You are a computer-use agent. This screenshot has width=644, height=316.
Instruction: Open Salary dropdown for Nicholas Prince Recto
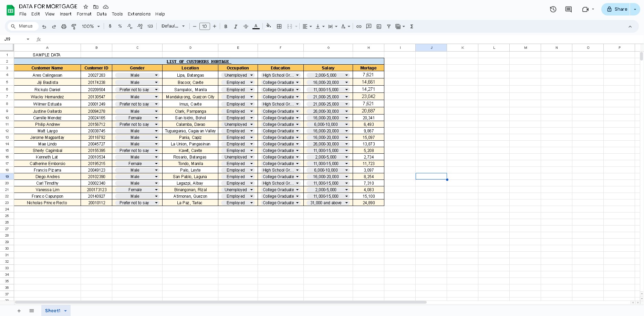[346, 203]
